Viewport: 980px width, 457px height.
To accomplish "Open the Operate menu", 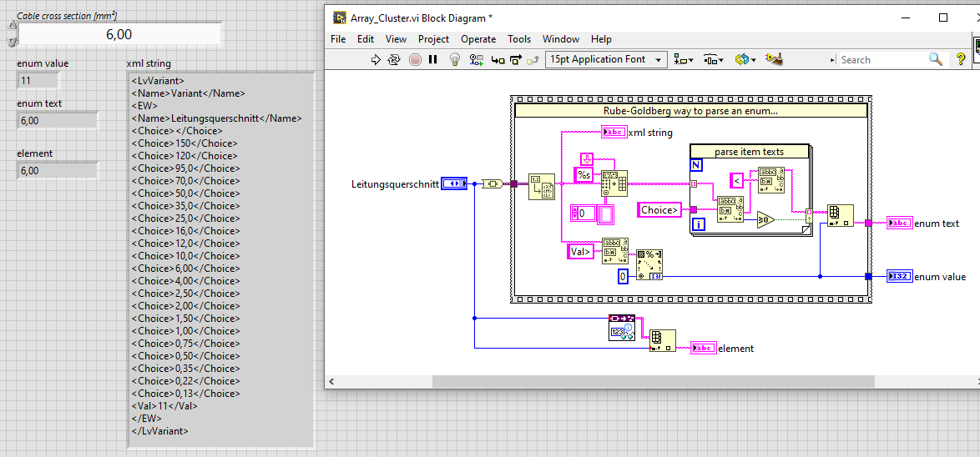I will click(478, 39).
